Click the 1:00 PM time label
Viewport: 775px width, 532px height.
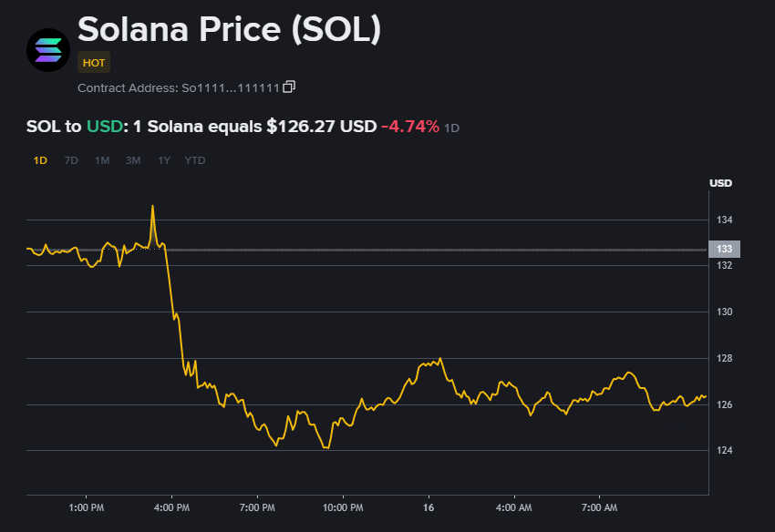pyautogui.click(x=87, y=508)
